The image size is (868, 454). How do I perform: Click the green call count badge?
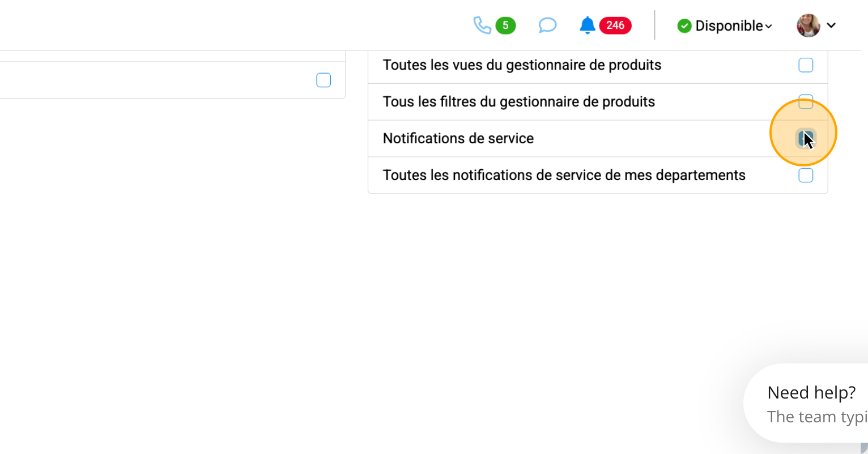(x=505, y=25)
